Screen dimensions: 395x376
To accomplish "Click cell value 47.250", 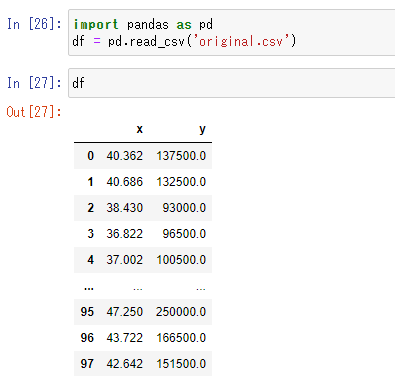I will click(x=125, y=312).
